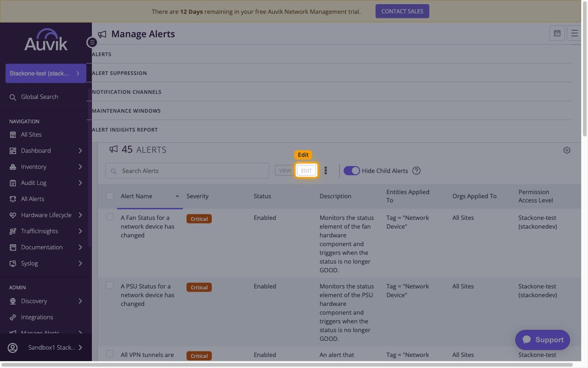Open the hamburger menu in page header
This screenshot has height=368, width=588.
574,33
